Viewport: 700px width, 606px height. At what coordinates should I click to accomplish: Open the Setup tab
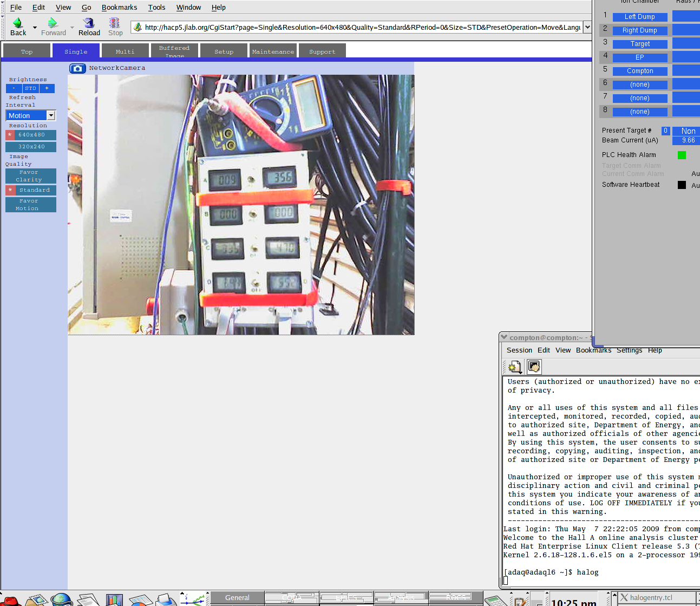(224, 51)
